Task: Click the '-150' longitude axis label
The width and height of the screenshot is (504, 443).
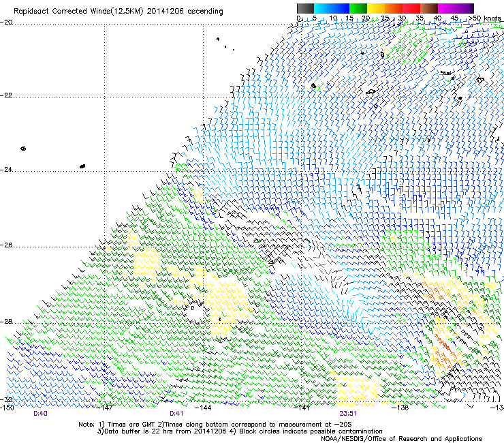Action: click(x=7, y=408)
